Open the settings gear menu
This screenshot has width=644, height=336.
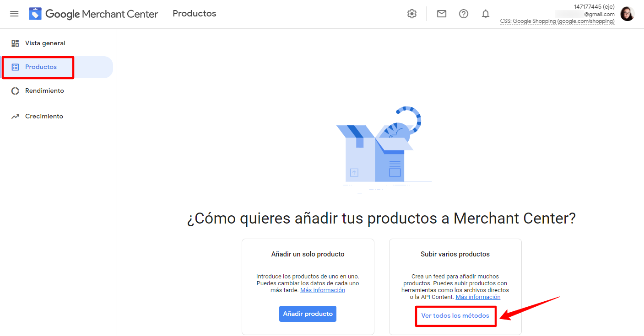[412, 14]
